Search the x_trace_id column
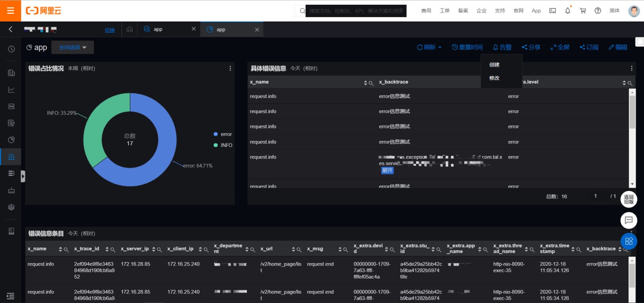The image size is (644, 303). click(113, 249)
